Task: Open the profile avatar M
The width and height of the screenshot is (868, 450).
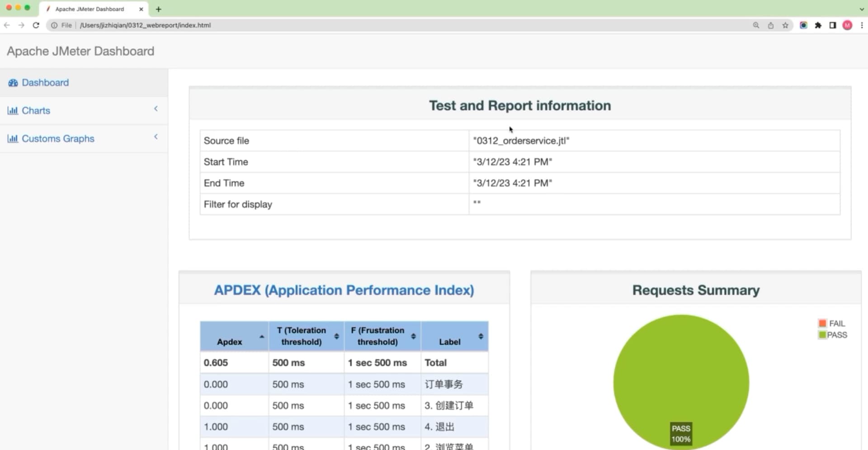Action: (848, 25)
